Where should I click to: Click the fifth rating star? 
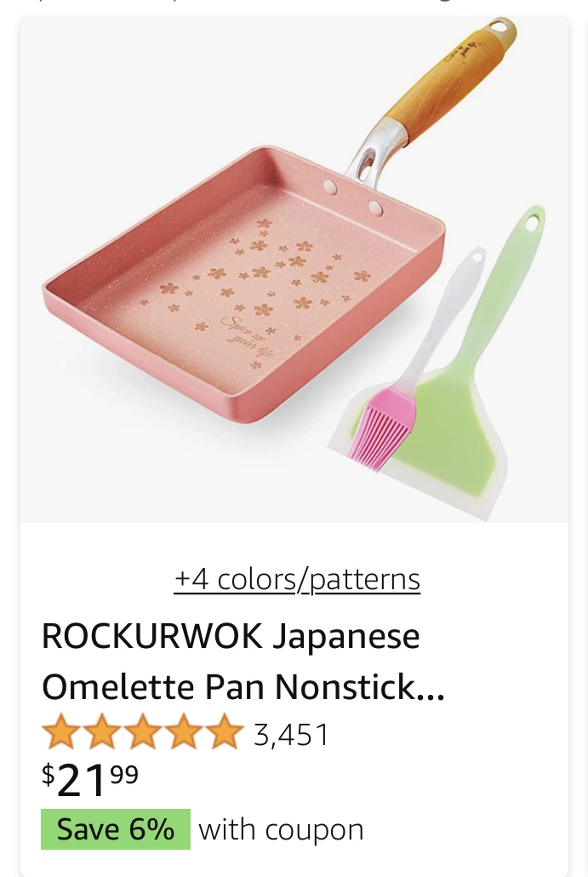point(224,731)
